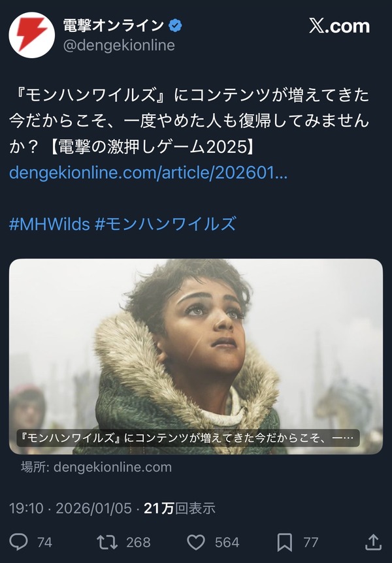Click the 電撃オンライン display name
392x563 pixels.
114,25
